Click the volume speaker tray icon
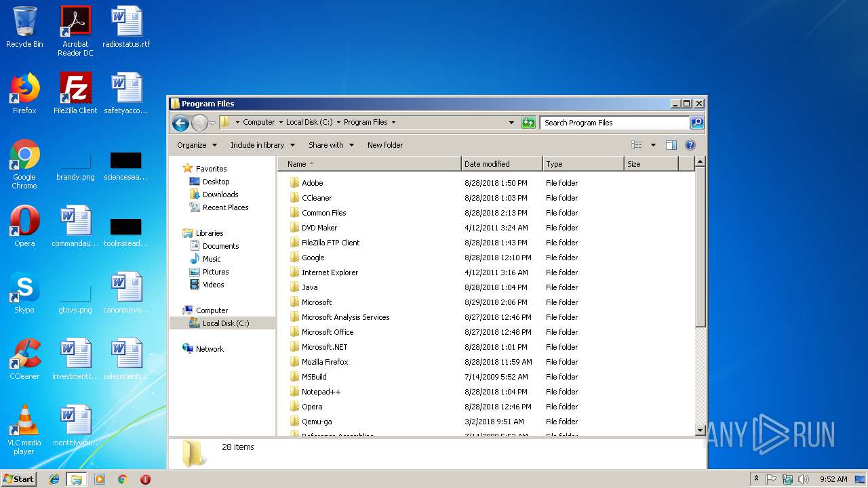Screen dimensions: 868x488 click(804, 479)
